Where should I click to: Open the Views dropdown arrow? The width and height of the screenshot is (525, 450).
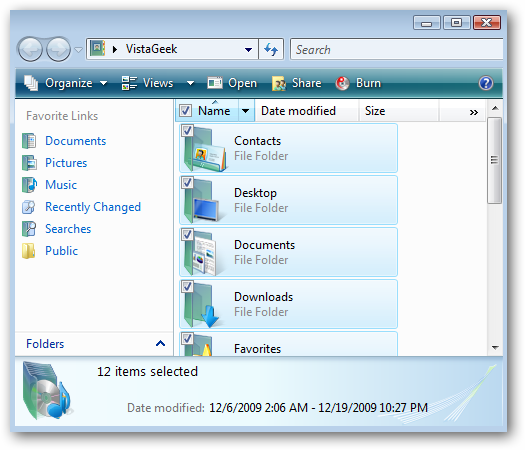(x=190, y=83)
